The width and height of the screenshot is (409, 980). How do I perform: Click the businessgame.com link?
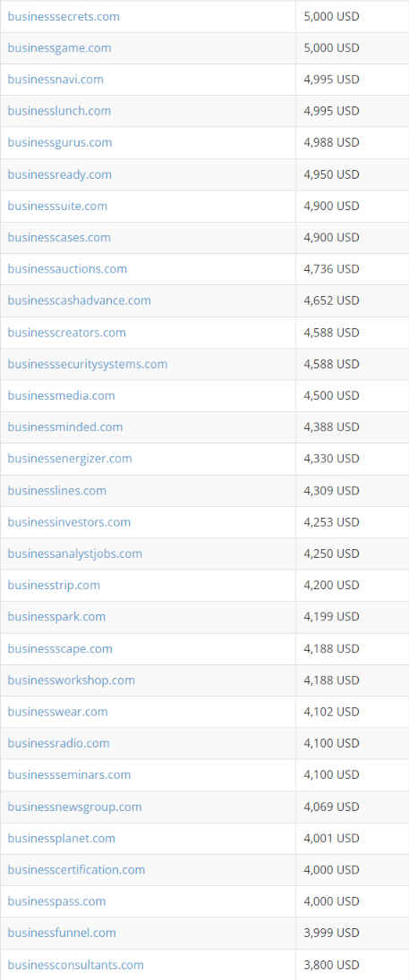59,48
